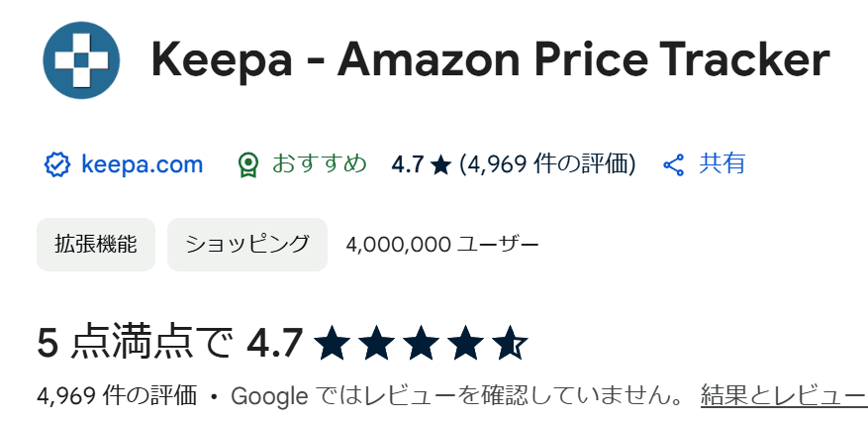Select the 拡張機能 category chip

click(96, 244)
